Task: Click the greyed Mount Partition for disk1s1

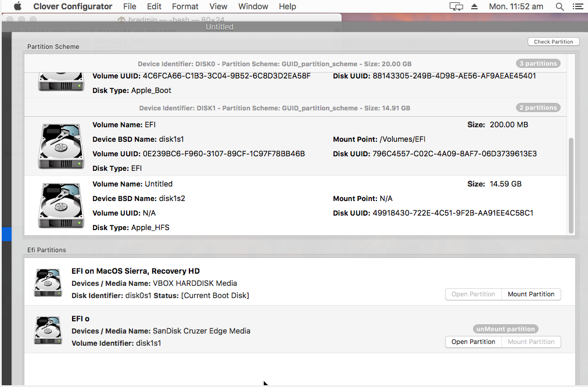Action: tap(531, 342)
